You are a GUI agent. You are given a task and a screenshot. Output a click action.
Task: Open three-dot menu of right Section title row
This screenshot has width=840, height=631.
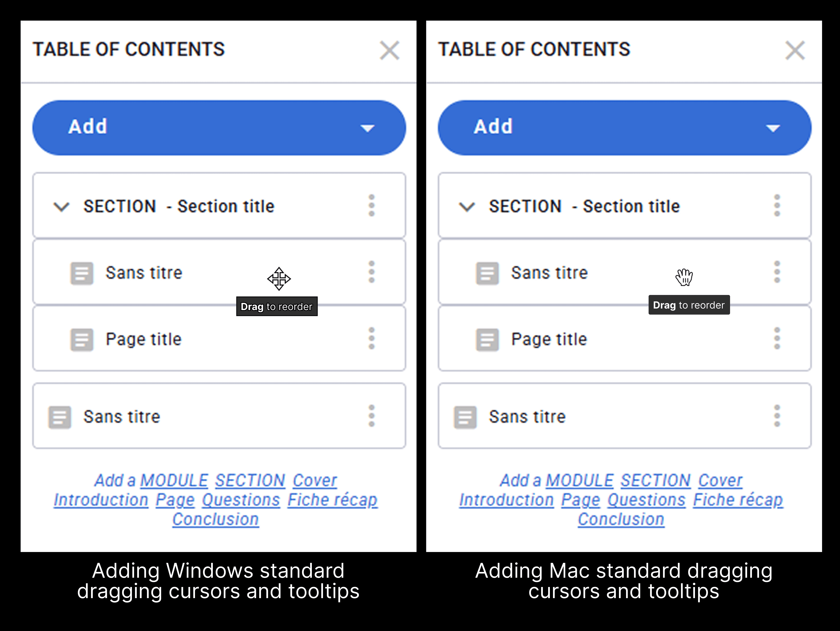point(777,205)
